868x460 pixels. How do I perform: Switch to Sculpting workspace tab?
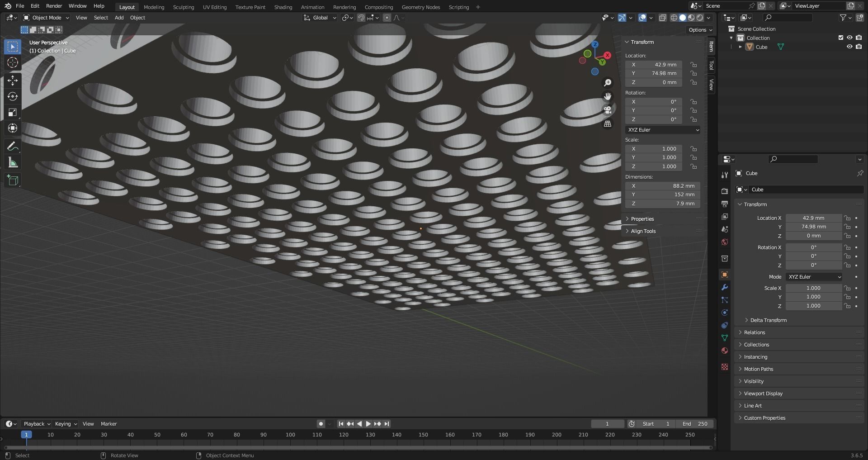(x=183, y=7)
